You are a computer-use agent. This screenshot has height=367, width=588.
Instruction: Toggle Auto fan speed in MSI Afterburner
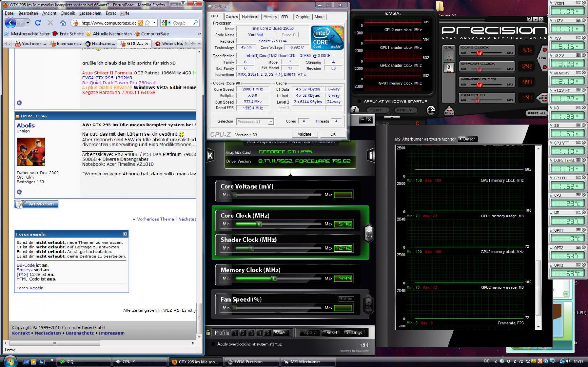pyautogui.click(x=346, y=299)
